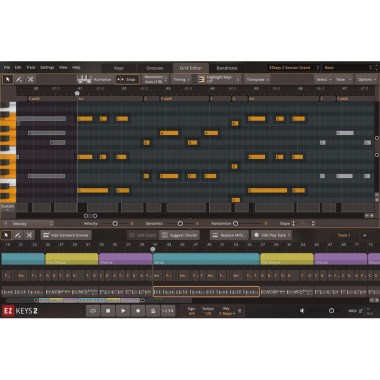Start playback with the play button
380x380 pixels.
(x=123, y=311)
